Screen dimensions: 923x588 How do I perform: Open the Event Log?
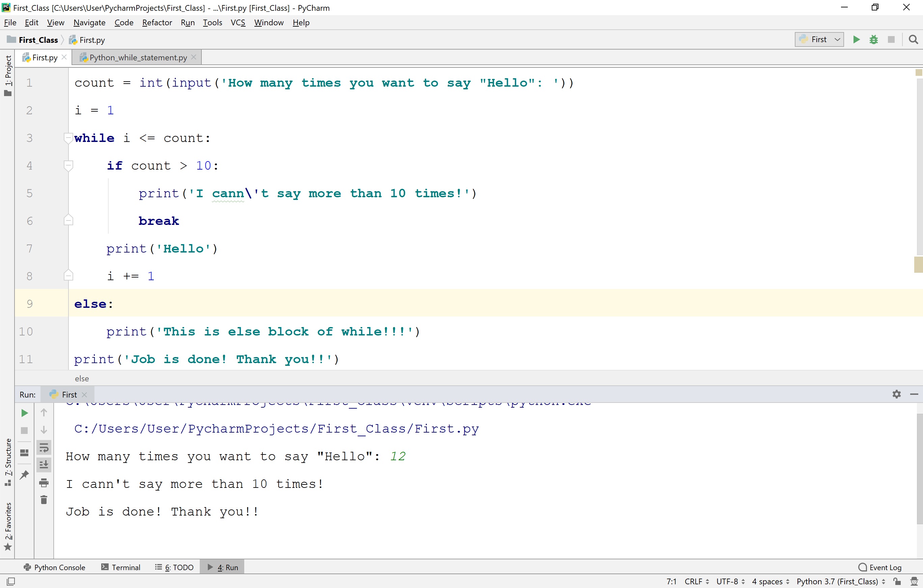880,567
